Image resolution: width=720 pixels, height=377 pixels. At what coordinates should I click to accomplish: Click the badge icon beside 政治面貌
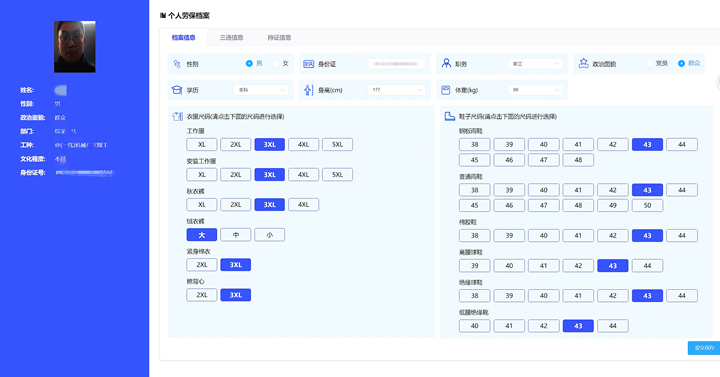[583, 63]
